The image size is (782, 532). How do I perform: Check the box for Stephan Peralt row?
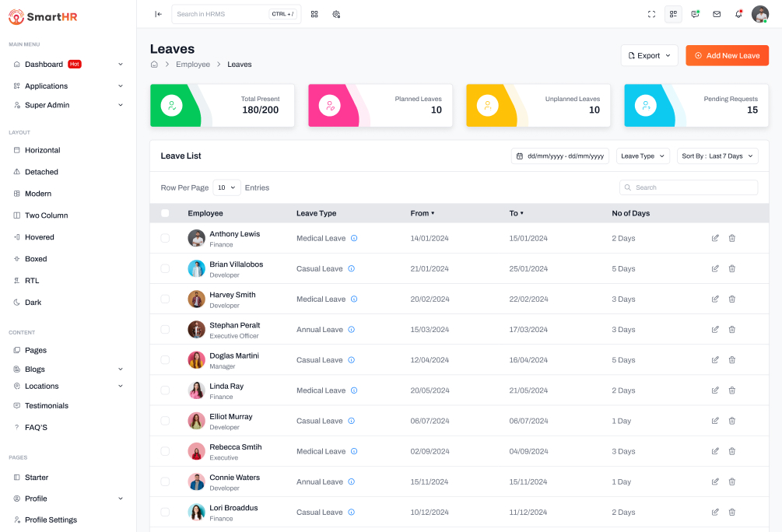click(x=165, y=330)
